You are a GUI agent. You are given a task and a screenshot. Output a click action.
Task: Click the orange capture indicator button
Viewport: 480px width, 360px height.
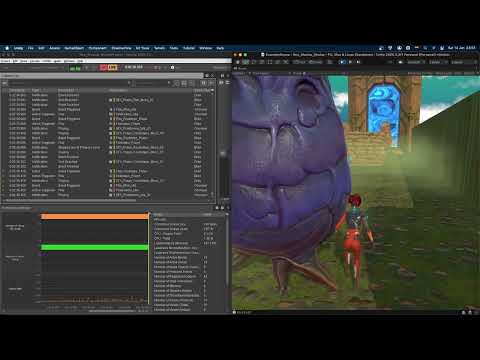[x=112, y=68]
